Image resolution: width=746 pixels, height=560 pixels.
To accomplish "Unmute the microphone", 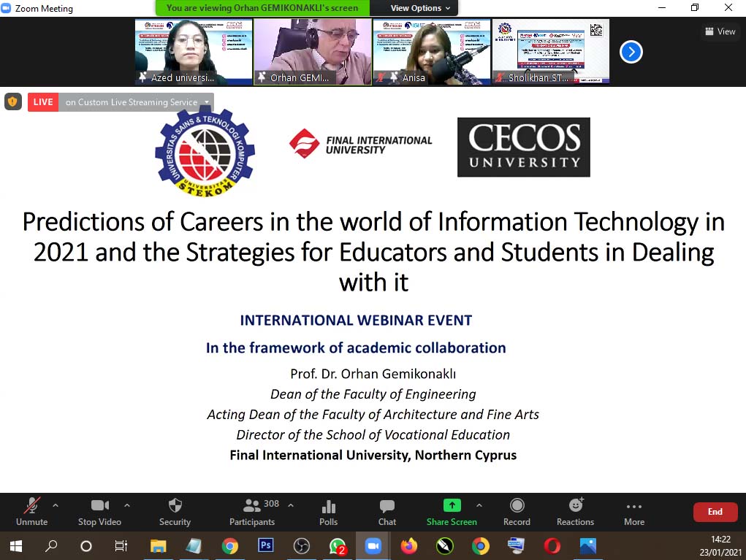I will (x=32, y=512).
